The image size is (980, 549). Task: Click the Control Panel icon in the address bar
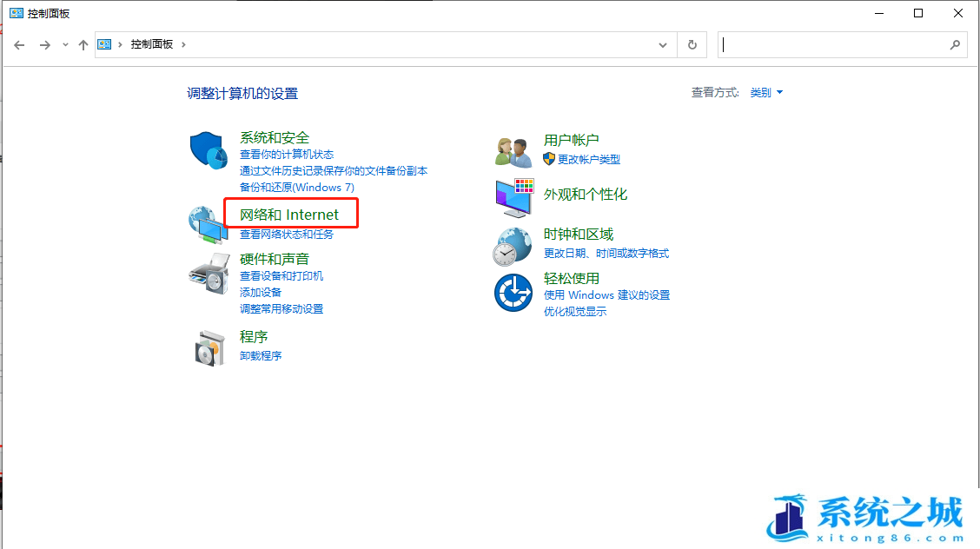(x=104, y=43)
